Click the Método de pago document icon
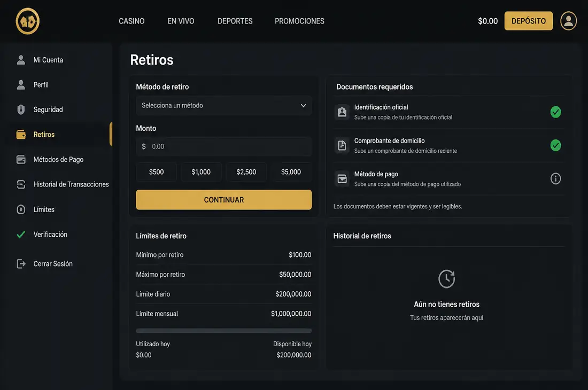The width and height of the screenshot is (588, 390). pos(342,178)
